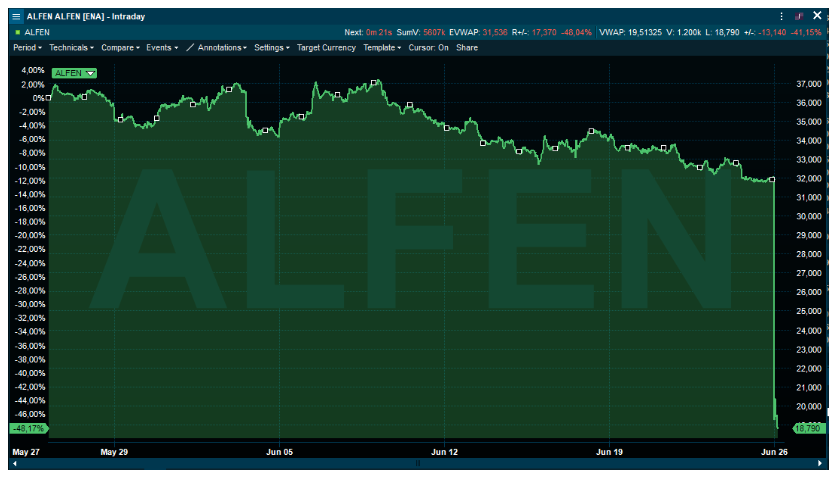Click the Jun 12 date label
This screenshot has height=482, width=835.
(444, 452)
